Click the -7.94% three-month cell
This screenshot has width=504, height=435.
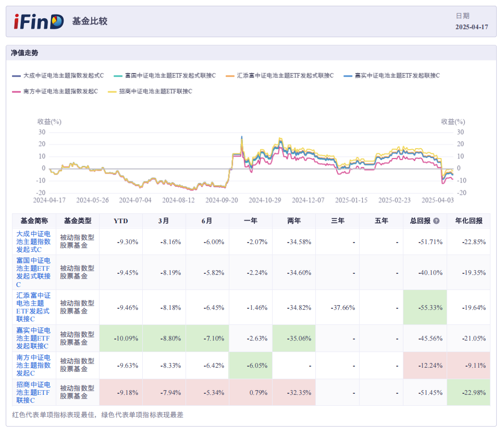164,393
